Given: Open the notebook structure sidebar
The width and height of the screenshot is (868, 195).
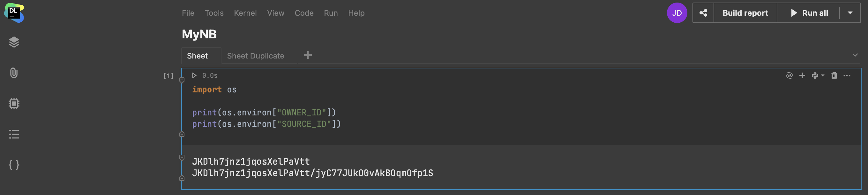Looking at the screenshot, I should [14, 42].
